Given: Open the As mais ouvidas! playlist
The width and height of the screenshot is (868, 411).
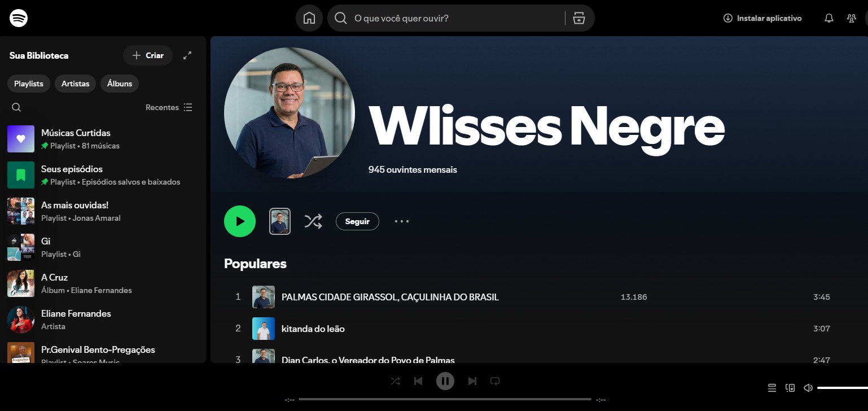Looking at the screenshot, I should 103,211.
